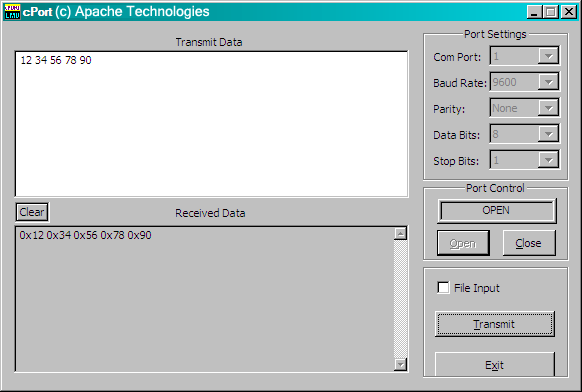
Task: Click the cPort application icon in title bar
Action: click(12, 12)
